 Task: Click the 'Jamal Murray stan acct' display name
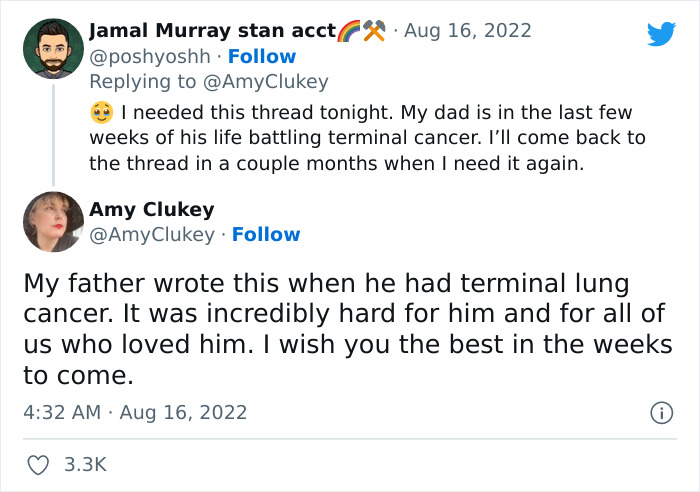212,32
